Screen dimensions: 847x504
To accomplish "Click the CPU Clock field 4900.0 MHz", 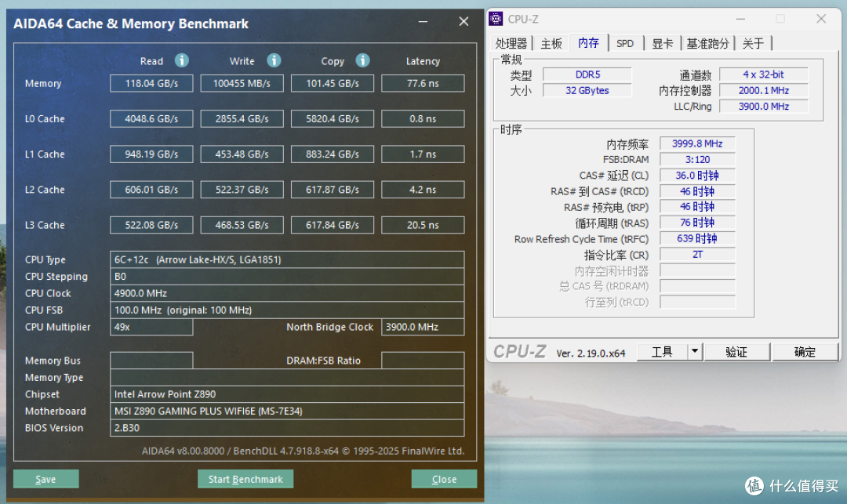I will (287, 293).
